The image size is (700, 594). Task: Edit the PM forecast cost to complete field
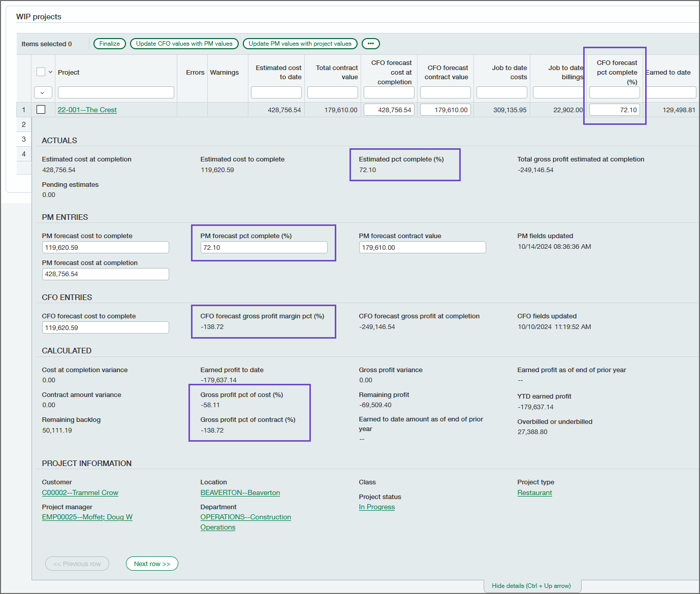pos(105,247)
